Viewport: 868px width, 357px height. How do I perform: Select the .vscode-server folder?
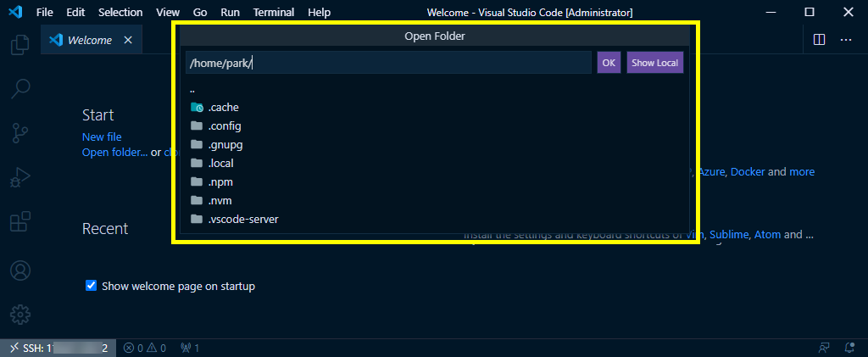coord(435,219)
